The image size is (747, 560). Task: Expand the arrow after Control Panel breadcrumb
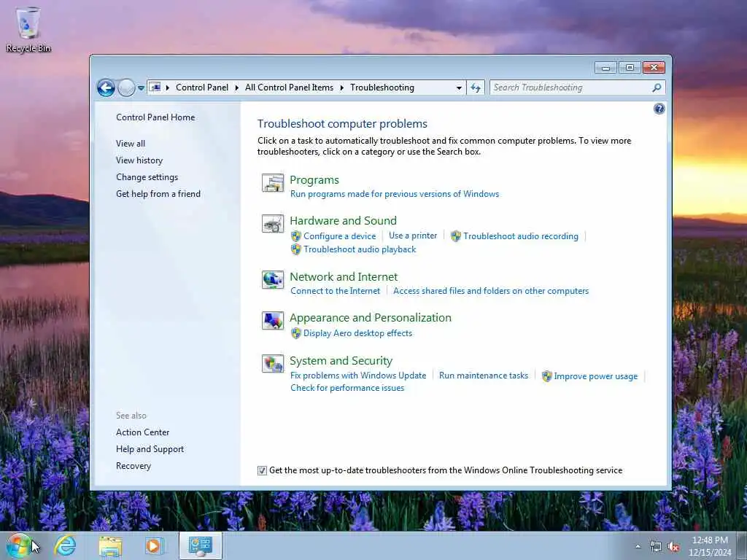(237, 87)
